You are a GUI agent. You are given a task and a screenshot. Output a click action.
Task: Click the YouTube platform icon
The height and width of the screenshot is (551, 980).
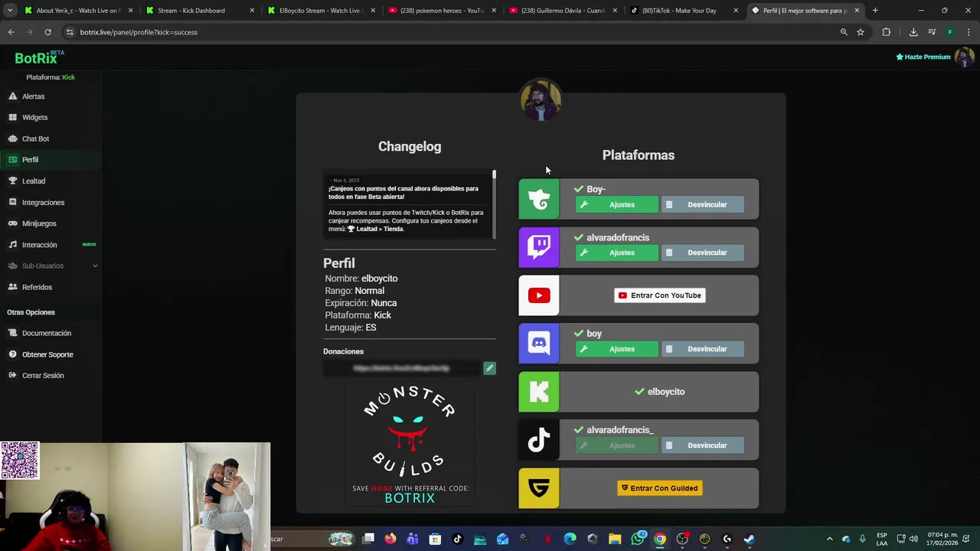539,295
